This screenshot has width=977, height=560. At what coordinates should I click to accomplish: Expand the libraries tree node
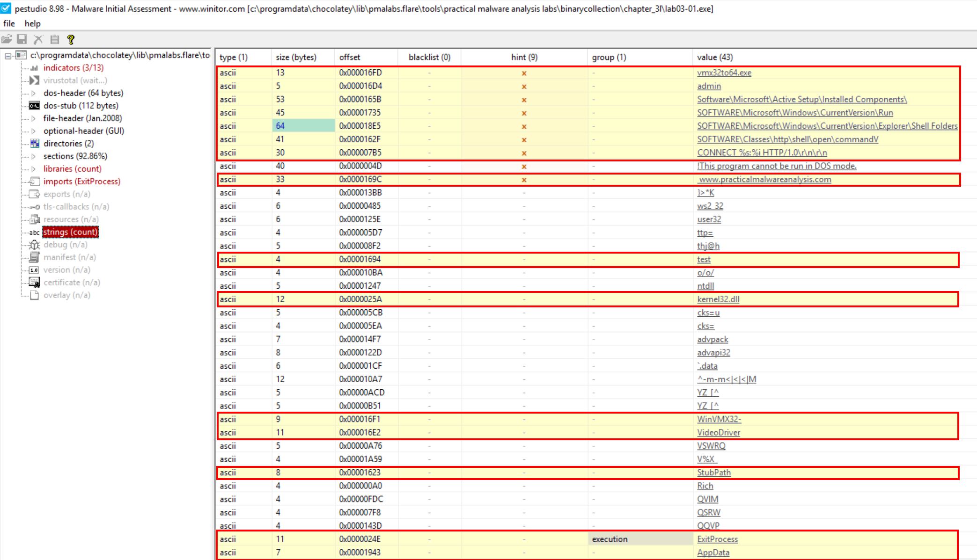point(34,169)
